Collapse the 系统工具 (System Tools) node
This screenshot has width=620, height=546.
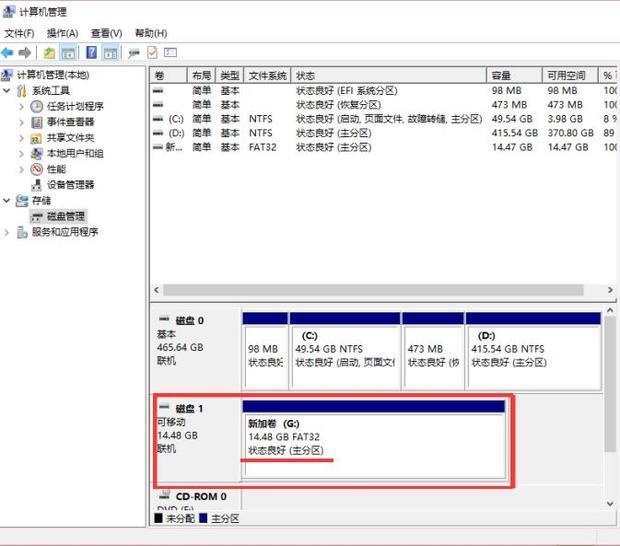[8, 91]
